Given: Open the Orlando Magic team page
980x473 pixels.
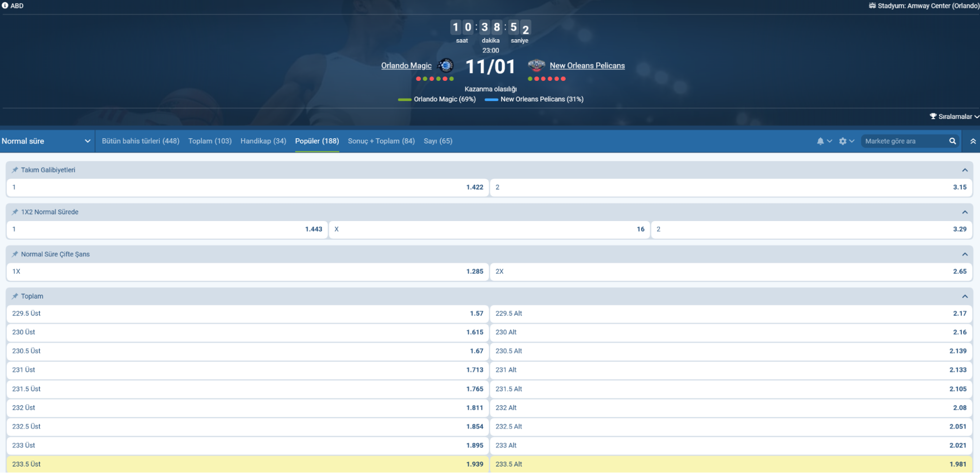Looking at the screenshot, I should tap(406, 65).
